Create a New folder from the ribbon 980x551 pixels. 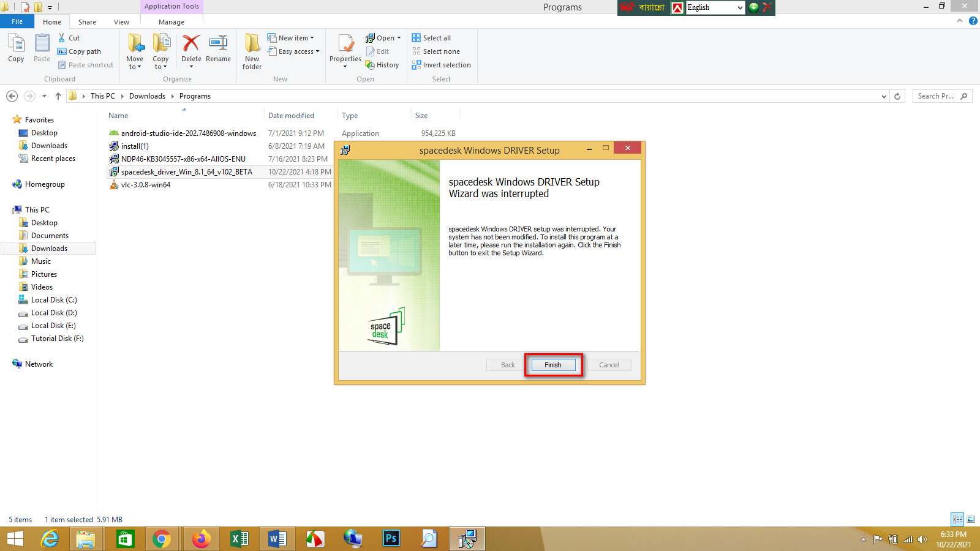pos(252,52)
